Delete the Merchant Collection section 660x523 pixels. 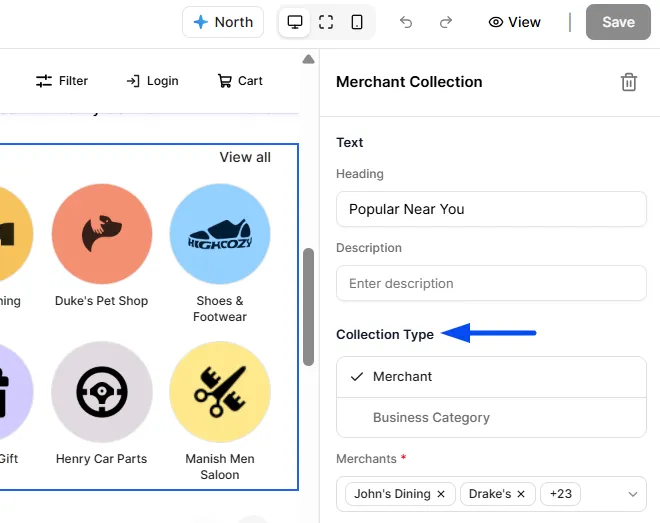click(629, 82)
